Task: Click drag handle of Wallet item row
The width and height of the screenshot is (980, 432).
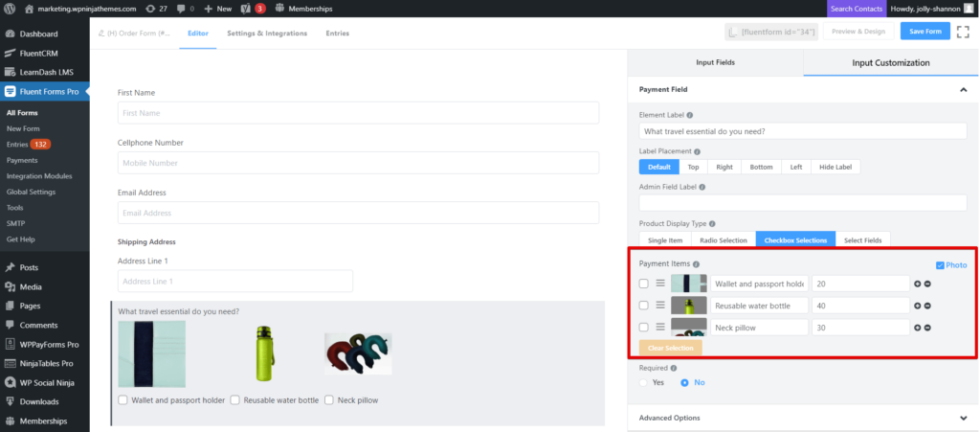Action: [660, 284]
